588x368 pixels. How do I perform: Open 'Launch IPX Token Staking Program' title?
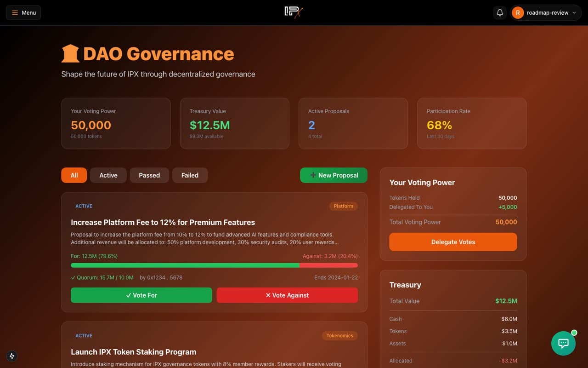pos(133,352)
